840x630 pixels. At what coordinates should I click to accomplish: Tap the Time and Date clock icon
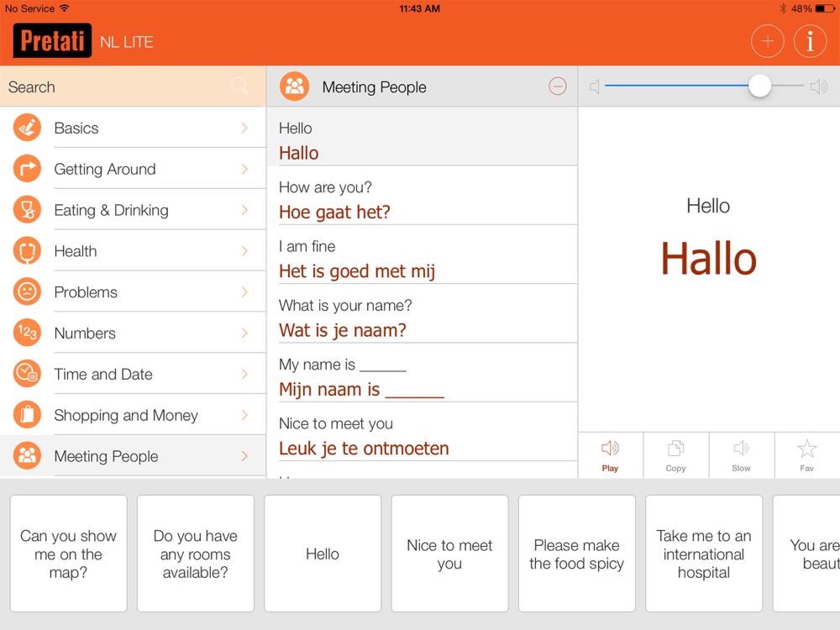pos(27,374)
